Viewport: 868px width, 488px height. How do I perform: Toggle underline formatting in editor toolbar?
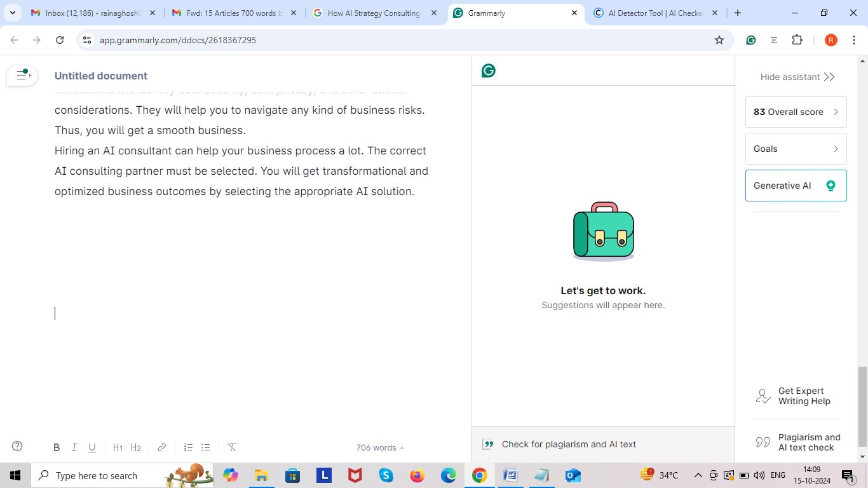click(92, 447)
